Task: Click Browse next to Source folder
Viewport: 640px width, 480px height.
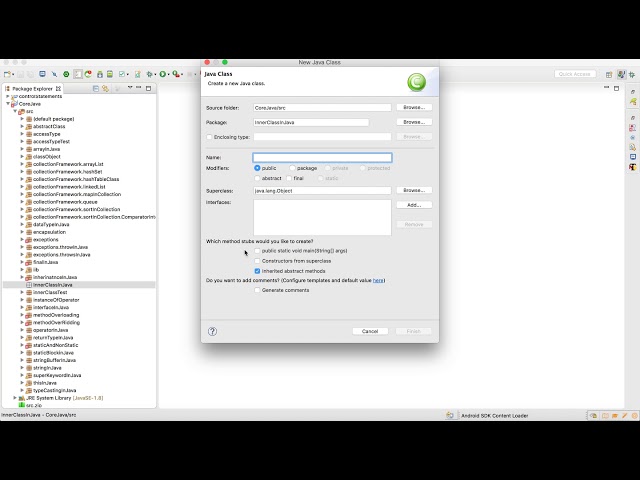Action: coord(414,107)
